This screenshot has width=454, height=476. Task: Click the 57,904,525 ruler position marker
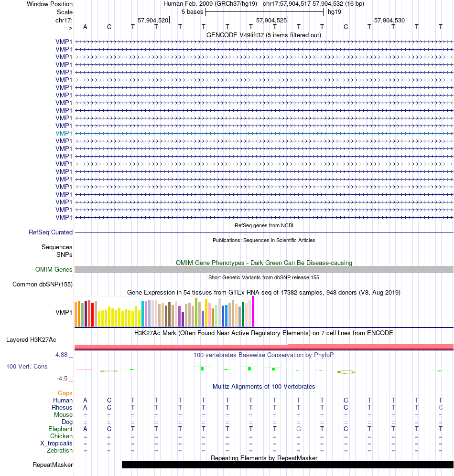point(271,21)
